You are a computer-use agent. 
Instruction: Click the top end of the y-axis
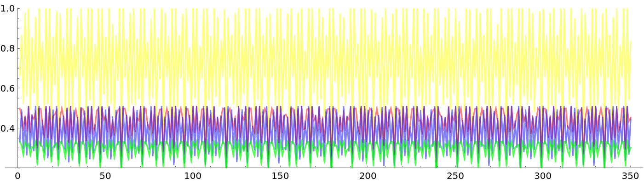[x=18, y=9]
